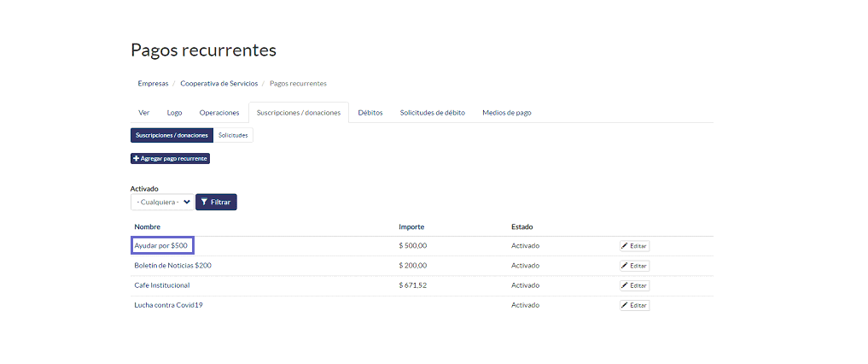The image size is (868, 364).
Task: Edit the Ayudar por $500 row
Action: click(634, 246)
